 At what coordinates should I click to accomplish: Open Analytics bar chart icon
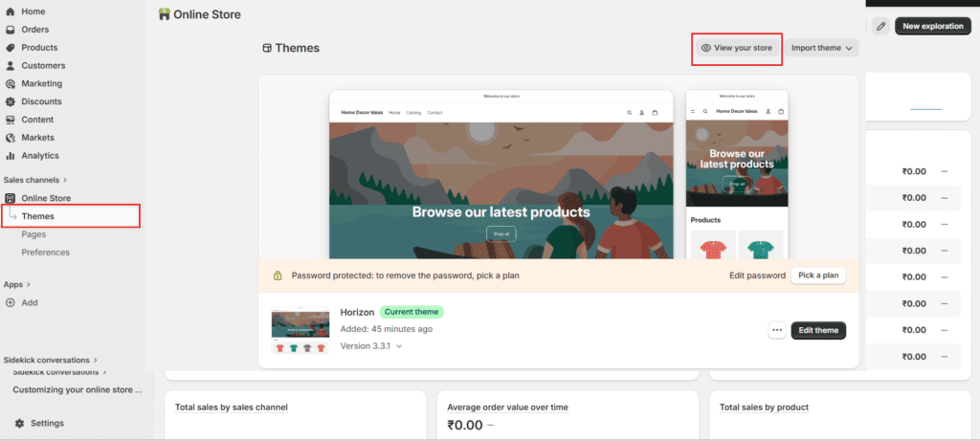pyautogui.click(x=11, y=156)
